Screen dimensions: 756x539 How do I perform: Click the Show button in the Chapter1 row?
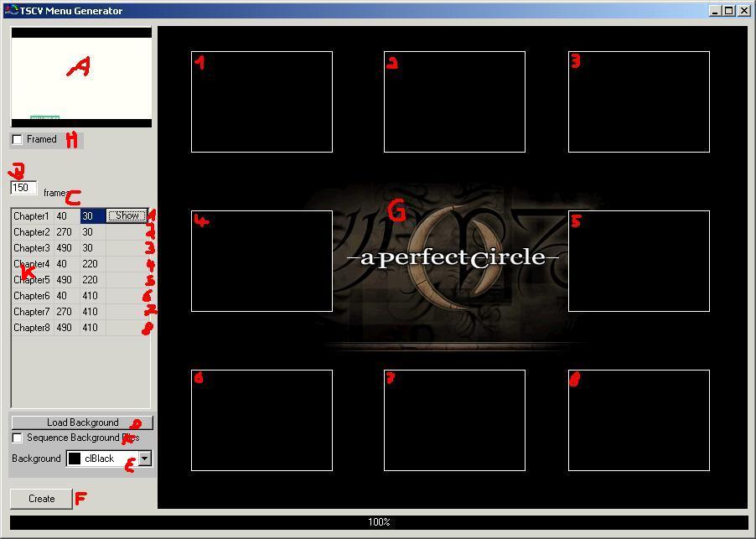click(x=127, y=215)
